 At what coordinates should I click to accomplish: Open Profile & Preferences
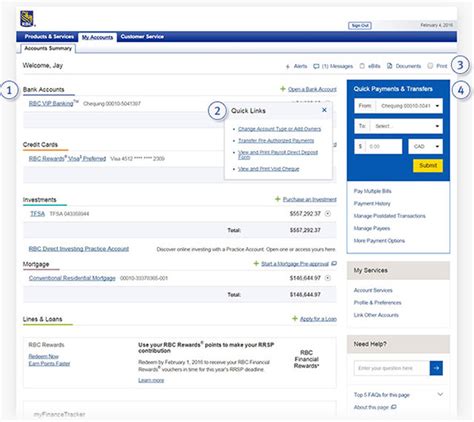[x=377, y=303]
